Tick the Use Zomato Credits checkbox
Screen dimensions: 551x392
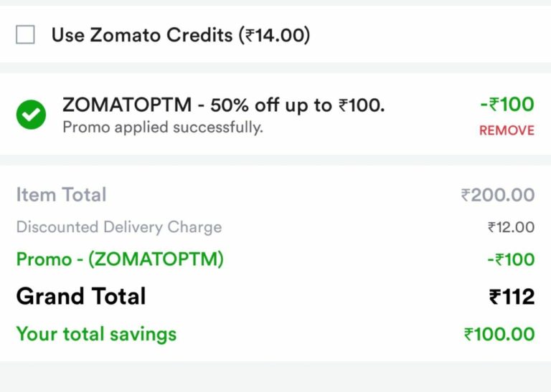tap(25, 34)
